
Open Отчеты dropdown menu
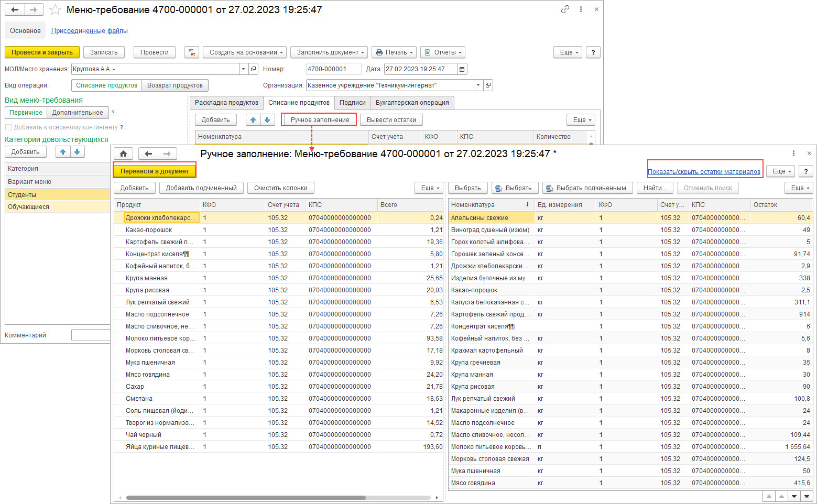pos(443,52)
